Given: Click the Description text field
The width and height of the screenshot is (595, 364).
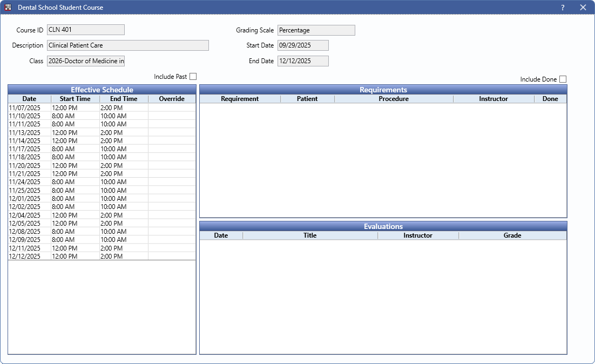Looking at the screenshot, I should click(x=127, y=45).
